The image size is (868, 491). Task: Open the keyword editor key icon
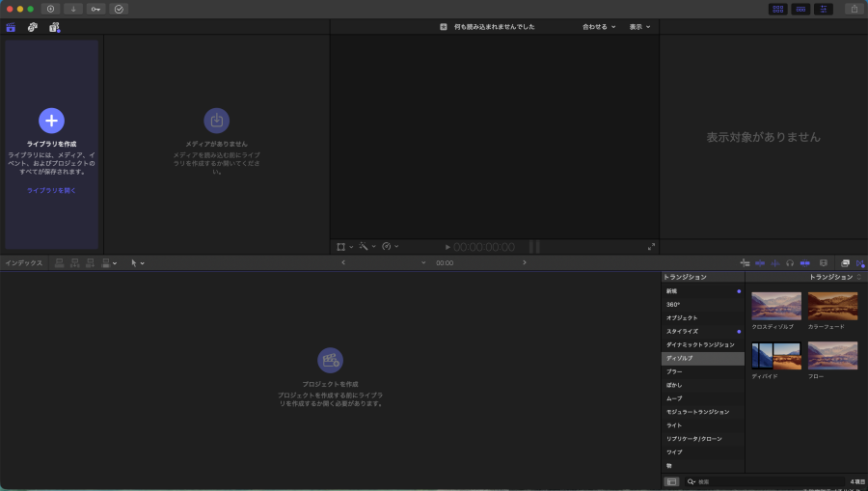click(x=96, y=9)
